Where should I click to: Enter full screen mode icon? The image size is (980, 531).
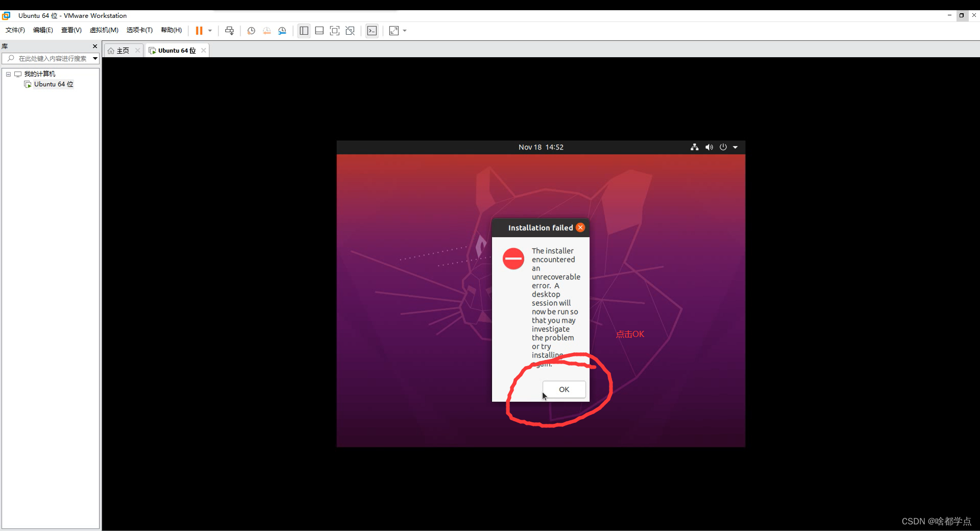[335, 31]
